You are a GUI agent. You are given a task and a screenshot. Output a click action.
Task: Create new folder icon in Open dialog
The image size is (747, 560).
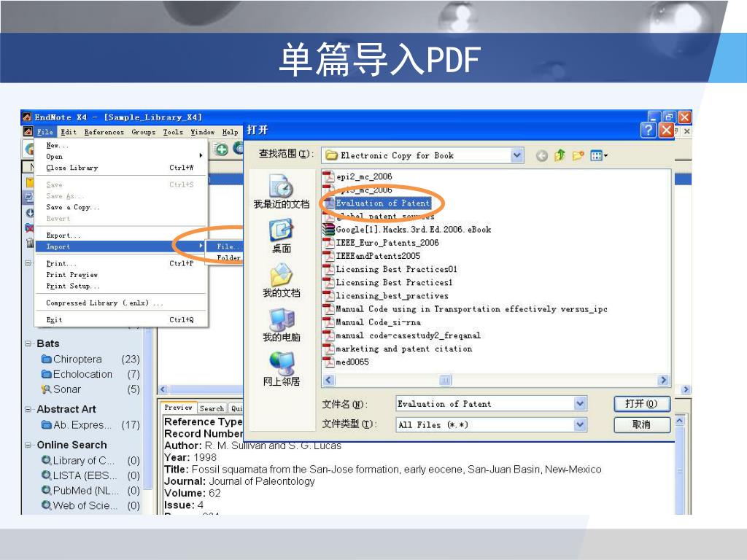pos(578,155)
